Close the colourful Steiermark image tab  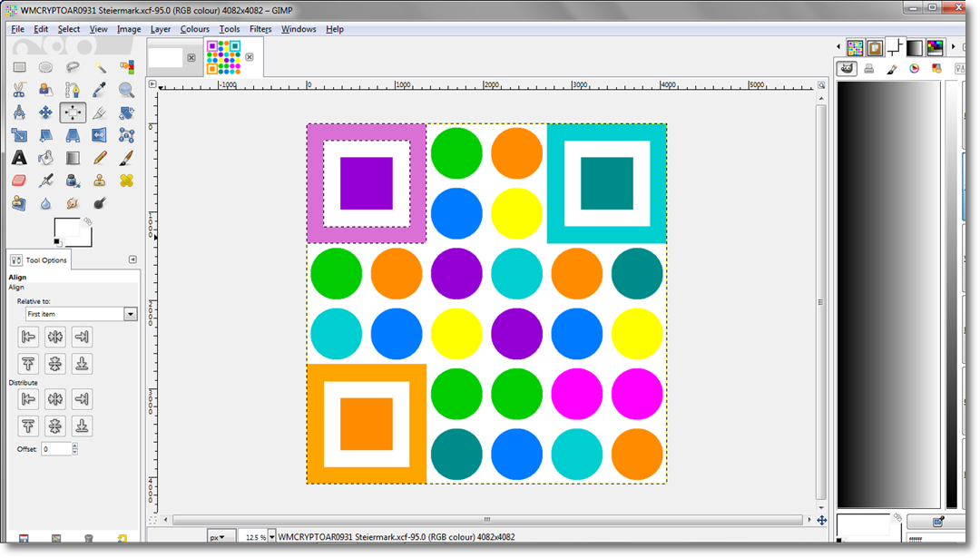tap(250, 57)
